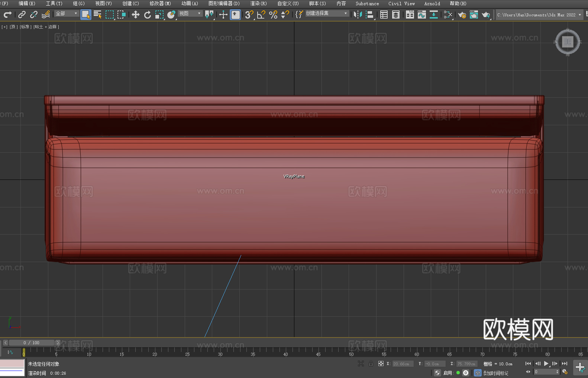Click Absolute/Offset transform mode toggle
Viewport: 588px width, 378px height.
tap(381, 364)
